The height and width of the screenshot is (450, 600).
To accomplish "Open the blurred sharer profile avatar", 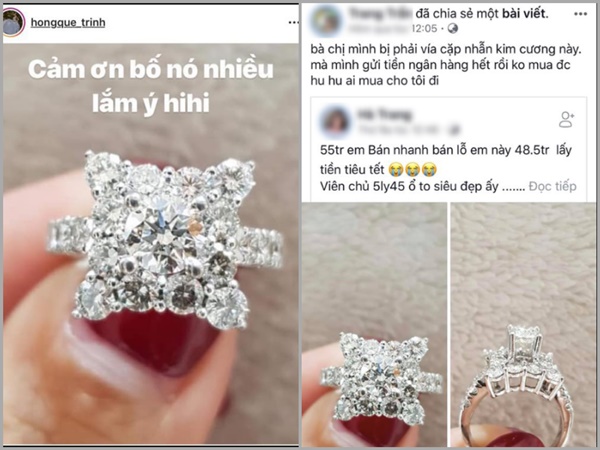I will click(x=326, y=21).
